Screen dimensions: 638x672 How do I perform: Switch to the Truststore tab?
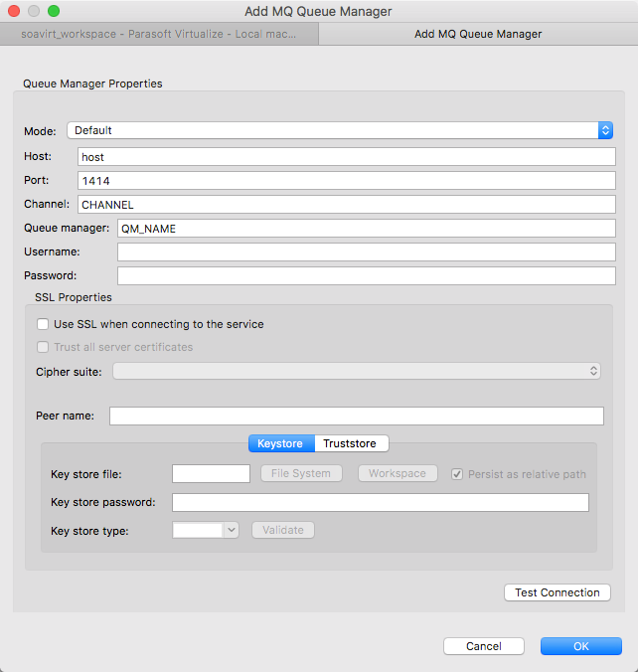pos(352,443)
